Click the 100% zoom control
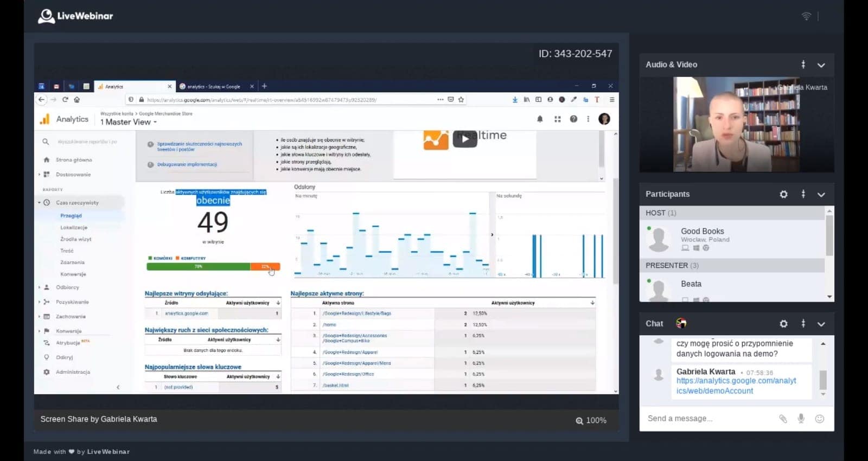Viewport: 868px width, 461px height. pyautogui.click(x=591, y=420)
